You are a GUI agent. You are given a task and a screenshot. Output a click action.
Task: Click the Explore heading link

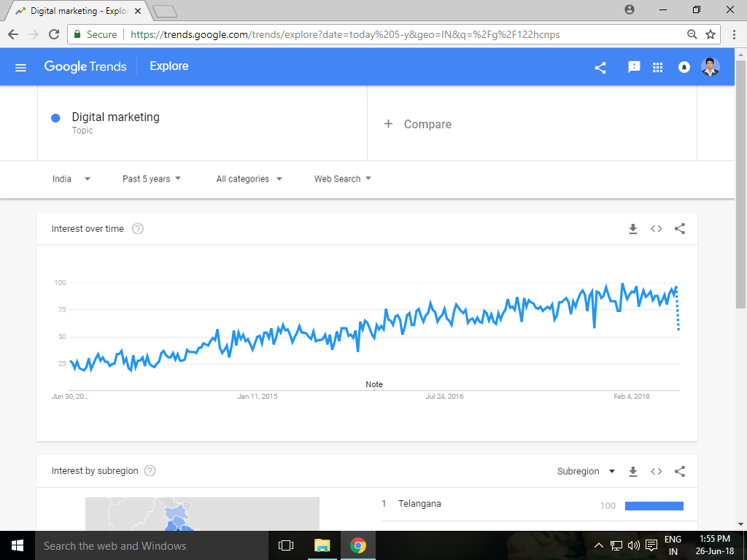point(169,66)
